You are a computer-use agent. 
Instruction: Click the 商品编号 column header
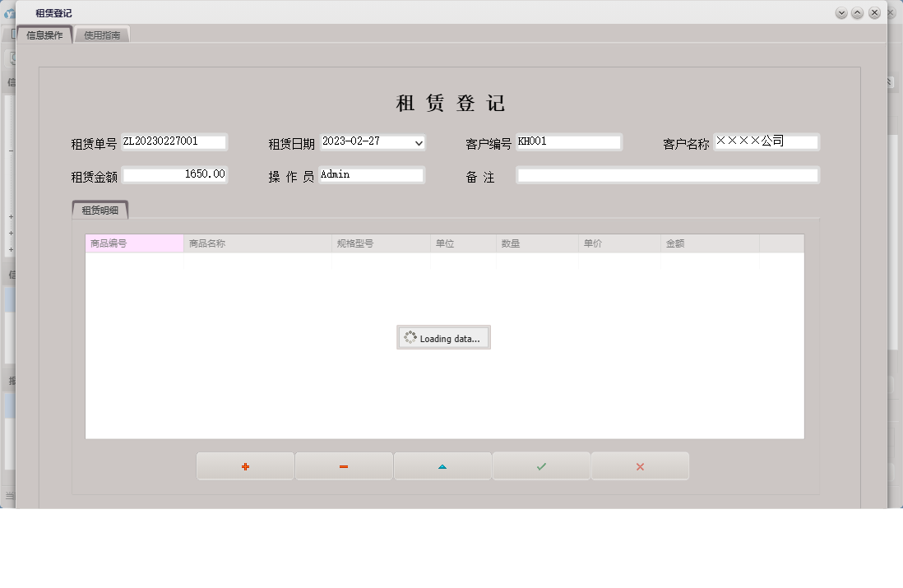click(133, 243)
